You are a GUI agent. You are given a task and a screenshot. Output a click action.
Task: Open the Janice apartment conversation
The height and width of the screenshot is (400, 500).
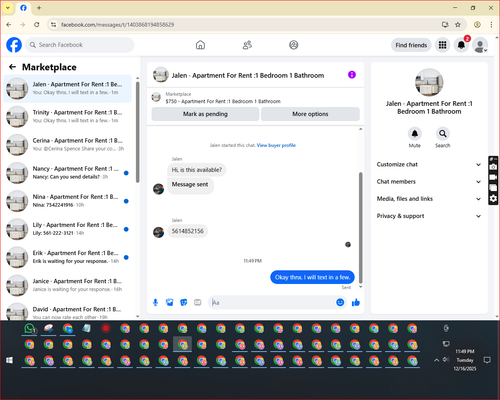[x=68, y=285]
